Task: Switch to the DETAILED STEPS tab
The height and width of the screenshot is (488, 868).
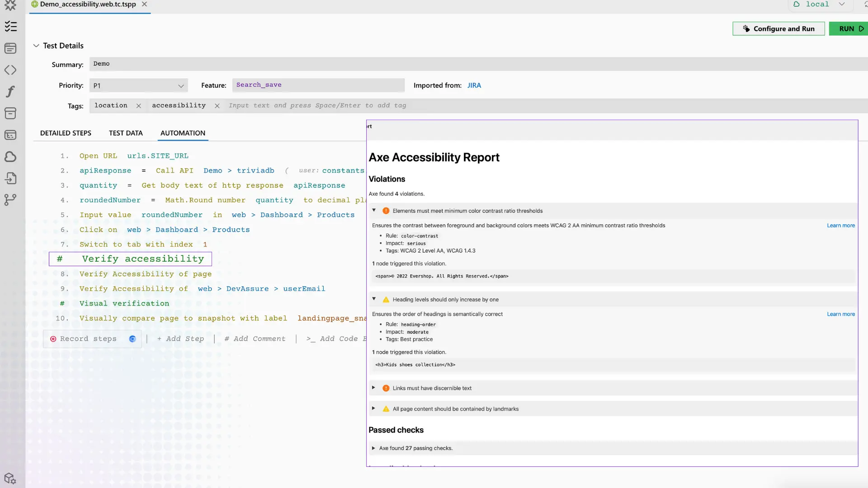Action: 66,133
